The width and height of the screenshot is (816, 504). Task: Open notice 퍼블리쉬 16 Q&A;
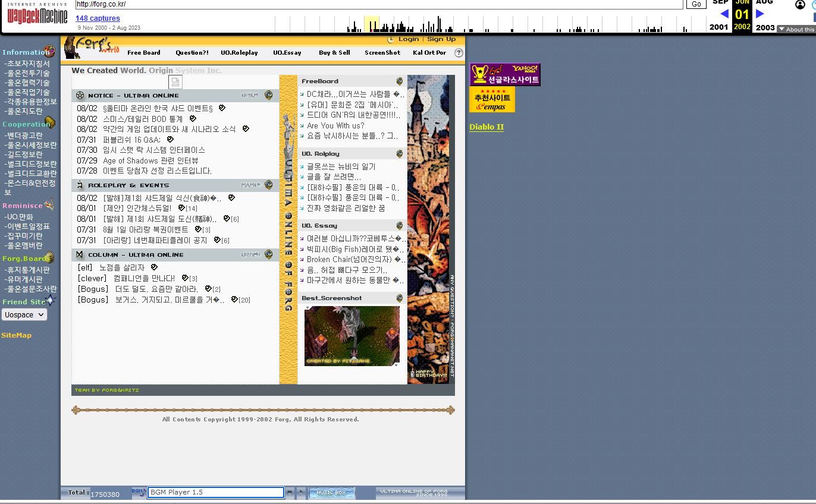132,140
